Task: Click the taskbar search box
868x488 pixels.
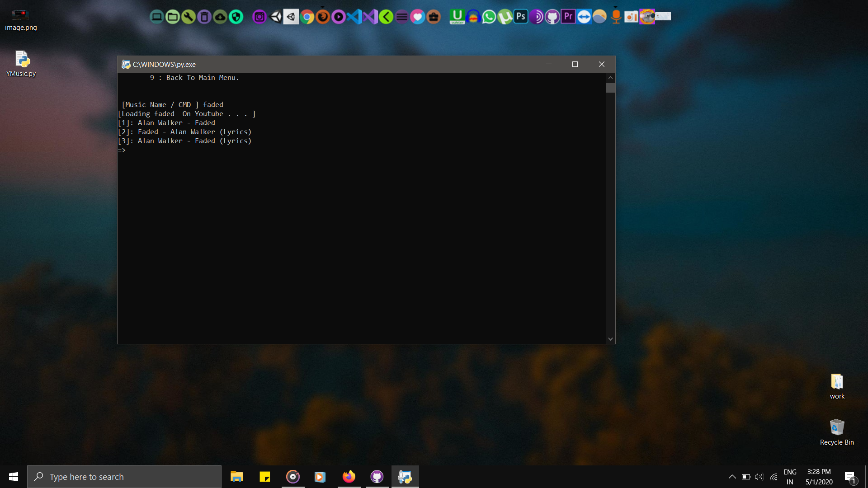Action: coord(124,477)
